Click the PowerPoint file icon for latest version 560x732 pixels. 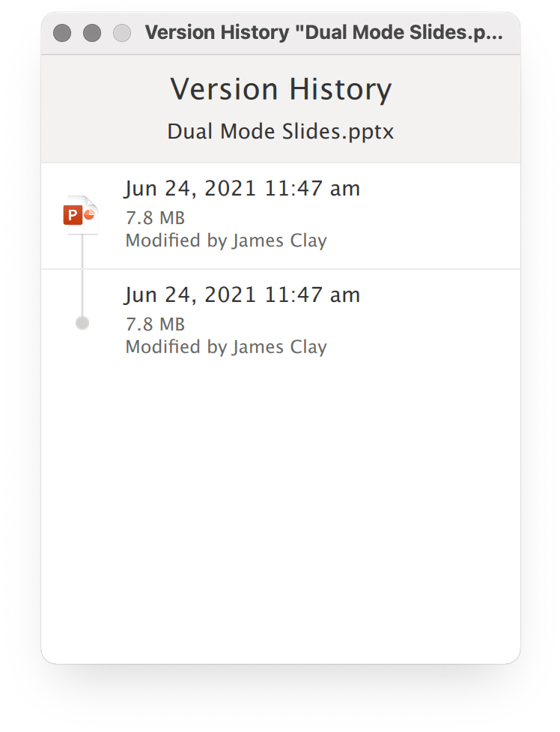click(x=81, y=215)
